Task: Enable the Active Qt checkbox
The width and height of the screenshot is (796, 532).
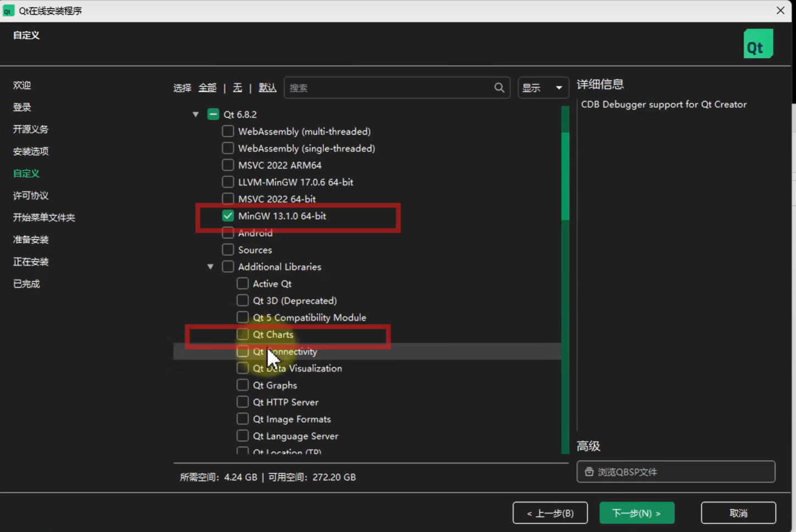Action: click(x=243, y=283)
